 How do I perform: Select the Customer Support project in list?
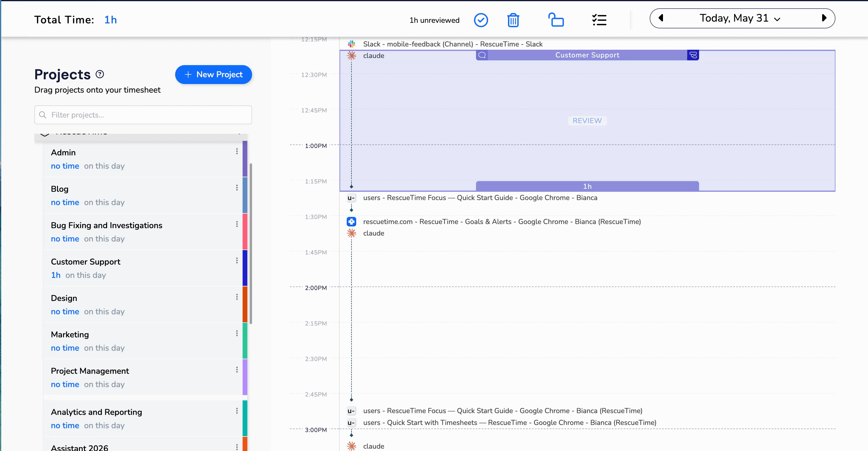tap(143, 268)
